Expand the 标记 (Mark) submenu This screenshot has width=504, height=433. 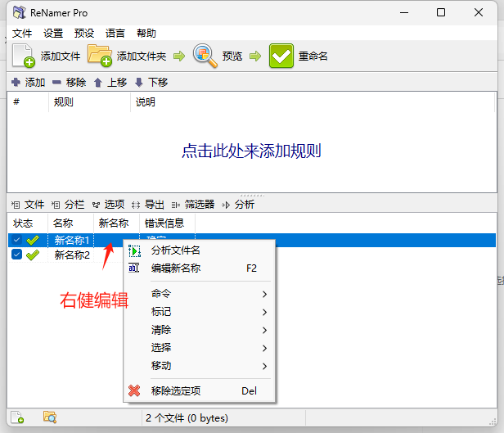[200, 312]
